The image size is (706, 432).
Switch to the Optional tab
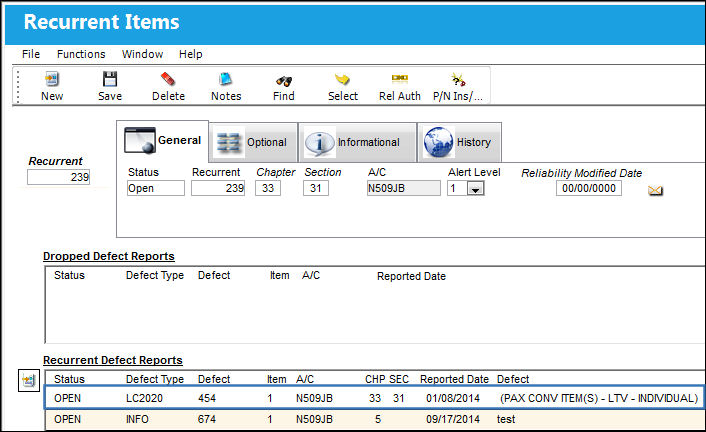(253, 142)
